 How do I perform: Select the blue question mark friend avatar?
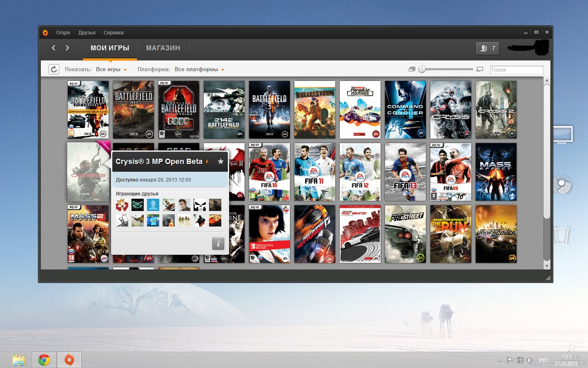coord(153,205)
